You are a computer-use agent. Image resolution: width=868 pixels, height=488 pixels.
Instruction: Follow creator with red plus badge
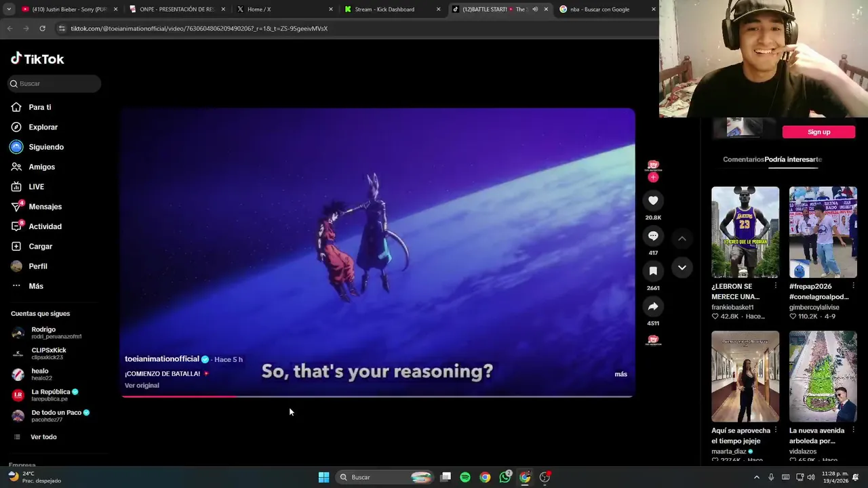click(x=653, y=178)
